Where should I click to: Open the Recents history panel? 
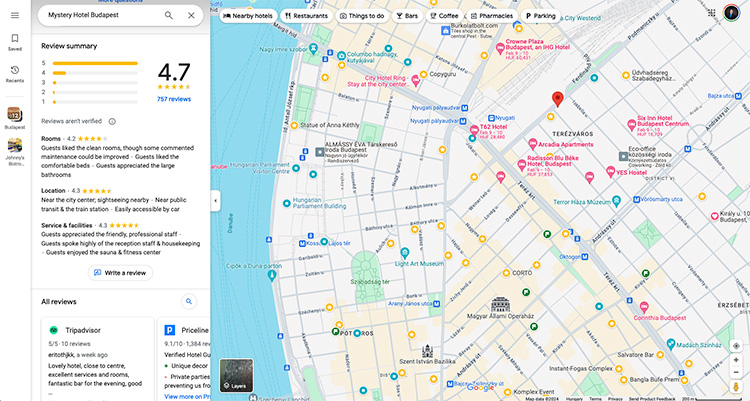pyautogui.click(x=15, y=74)
